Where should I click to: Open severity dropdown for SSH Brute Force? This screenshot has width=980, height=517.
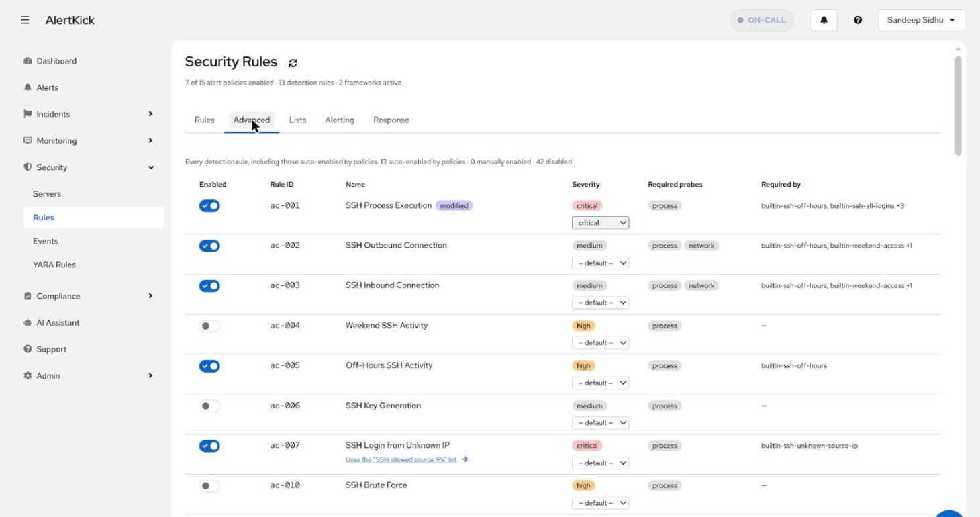point(600,502)
